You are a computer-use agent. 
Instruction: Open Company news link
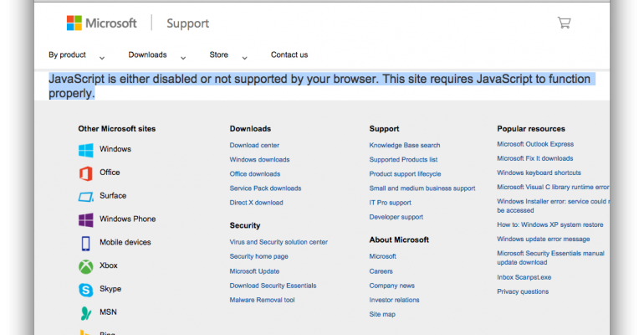coord(391,286)
